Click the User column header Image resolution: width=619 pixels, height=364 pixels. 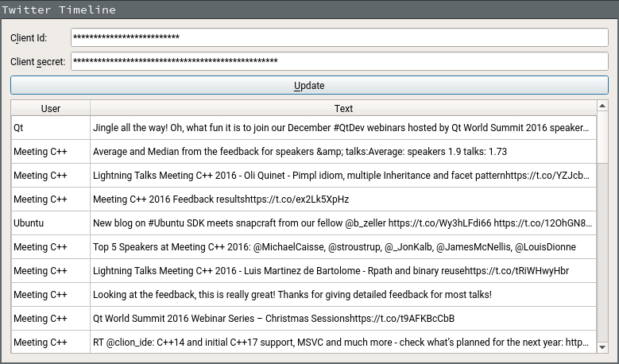(51, 108)
